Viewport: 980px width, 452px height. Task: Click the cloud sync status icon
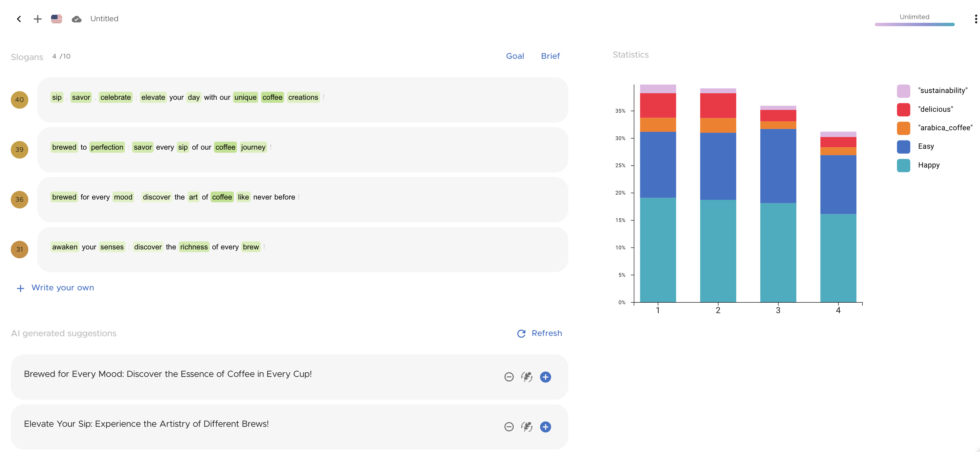[x=76, y=19]
